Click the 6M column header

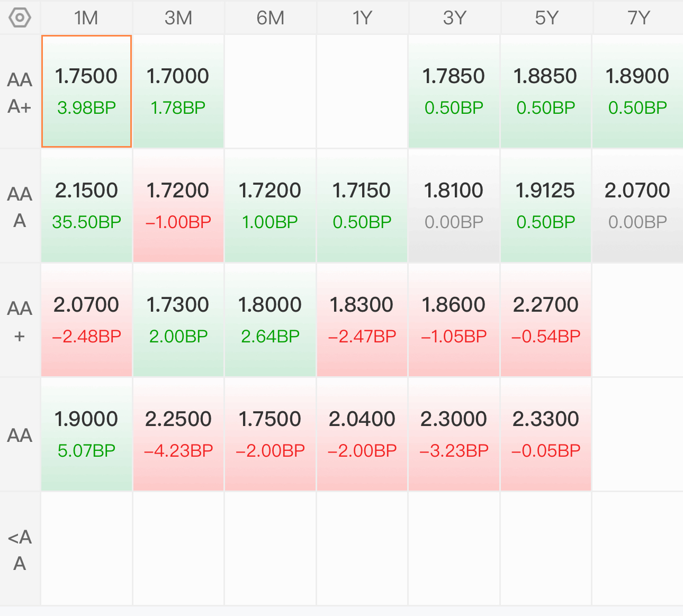[x=271, y=18]
